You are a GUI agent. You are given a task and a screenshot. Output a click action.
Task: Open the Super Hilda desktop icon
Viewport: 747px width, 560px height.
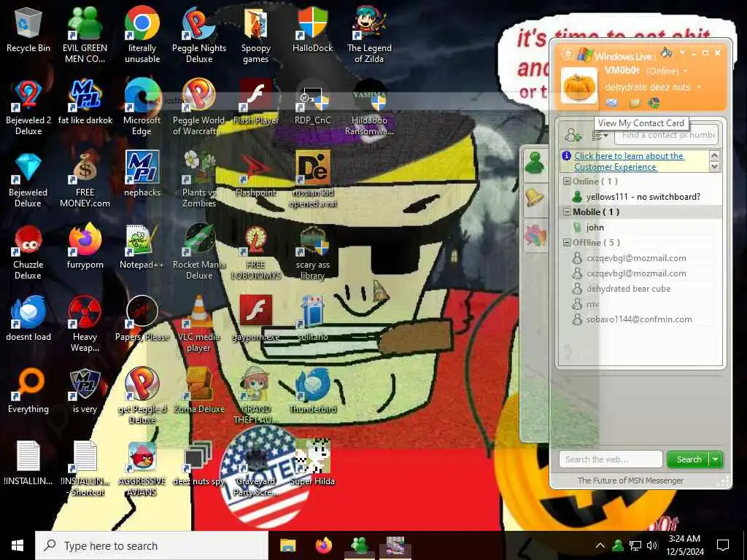(x=312, y=463)
